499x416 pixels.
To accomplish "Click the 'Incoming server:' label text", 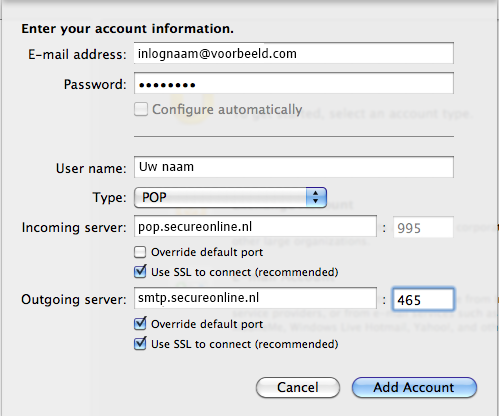I will click(x=74, y=228).
